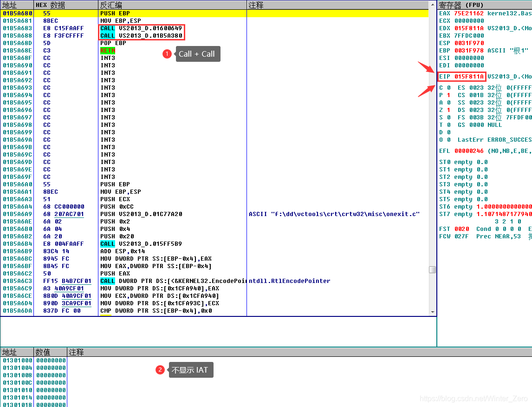
Task: Select the PUSH EAX instruction
Action: (115, 274)
